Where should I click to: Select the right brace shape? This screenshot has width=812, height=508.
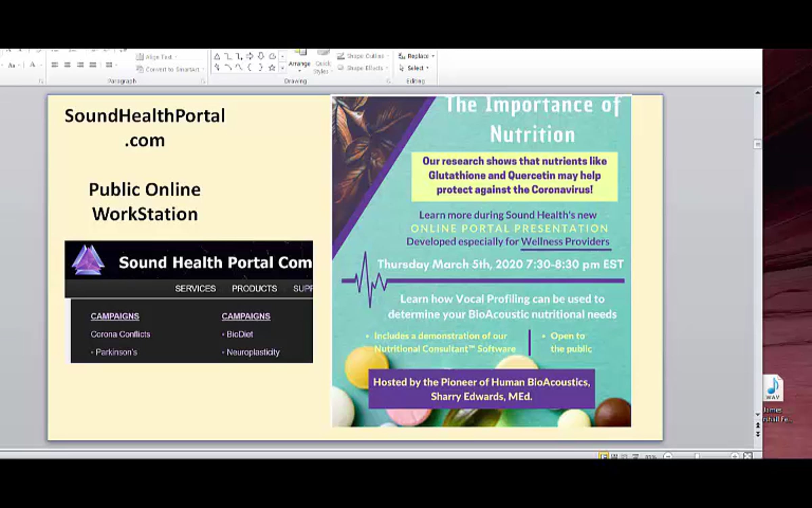click(261, 68)
